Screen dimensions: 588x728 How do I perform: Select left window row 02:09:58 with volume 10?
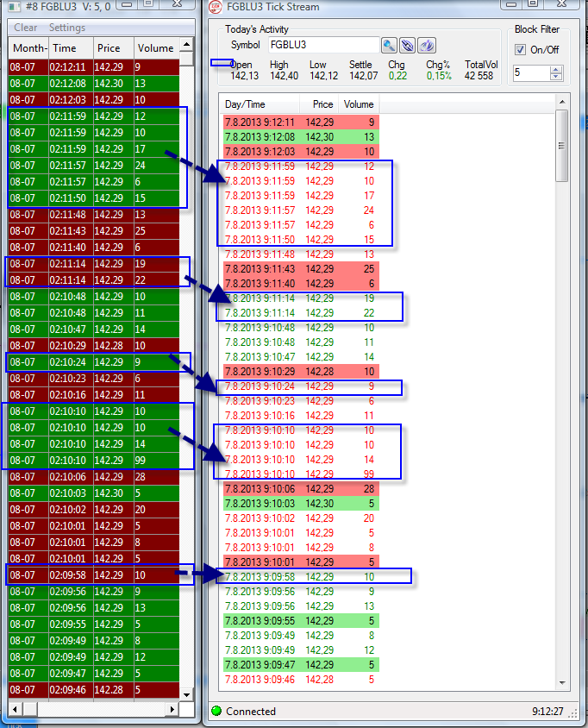94,574
